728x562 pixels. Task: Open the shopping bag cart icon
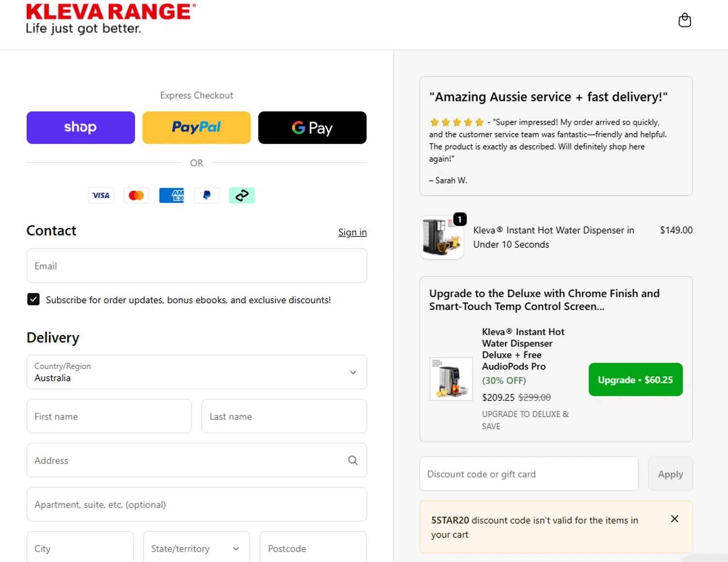[684, 20]
